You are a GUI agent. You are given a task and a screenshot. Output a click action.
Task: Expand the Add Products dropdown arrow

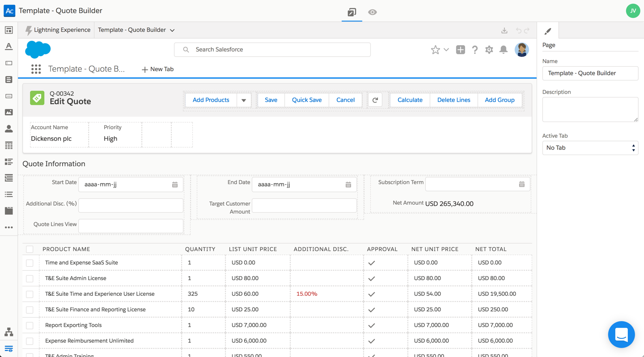click(x=244, y=100)
